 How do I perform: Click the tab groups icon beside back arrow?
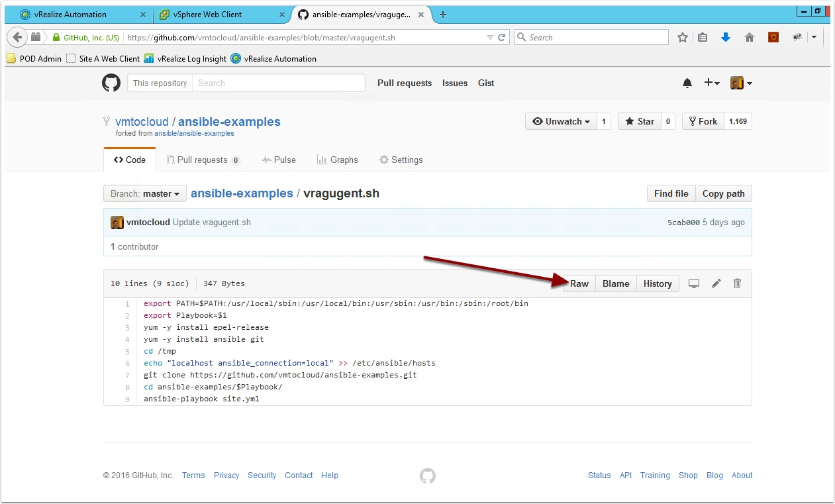[36, 37]
